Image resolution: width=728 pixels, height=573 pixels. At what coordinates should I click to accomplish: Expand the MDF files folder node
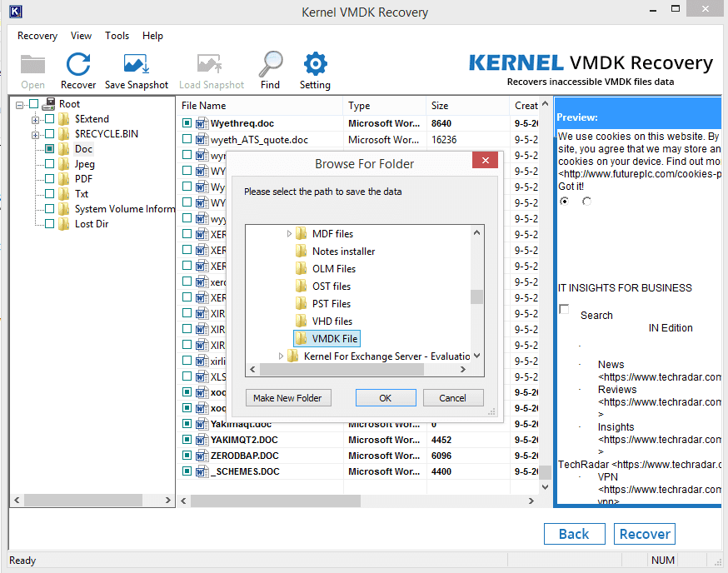click(289, 233)
